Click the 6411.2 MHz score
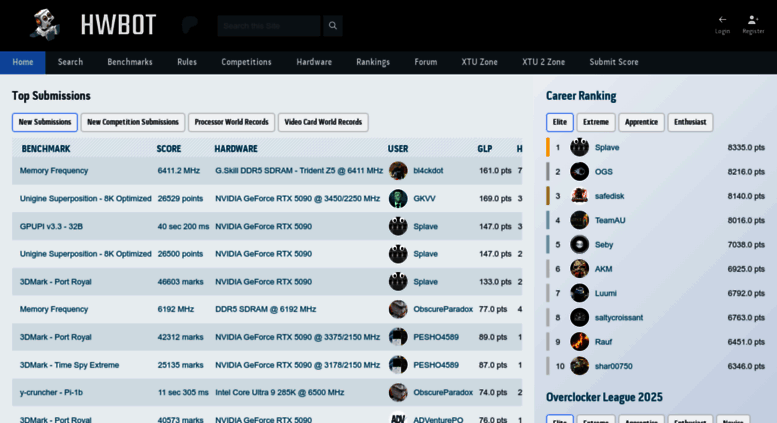Image resolution: width=777 pixels, height=423 pixels. click(x=178, y=170)
